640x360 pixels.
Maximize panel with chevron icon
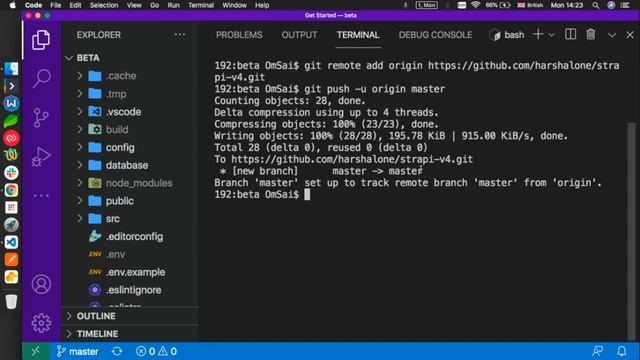click(612, 35)
